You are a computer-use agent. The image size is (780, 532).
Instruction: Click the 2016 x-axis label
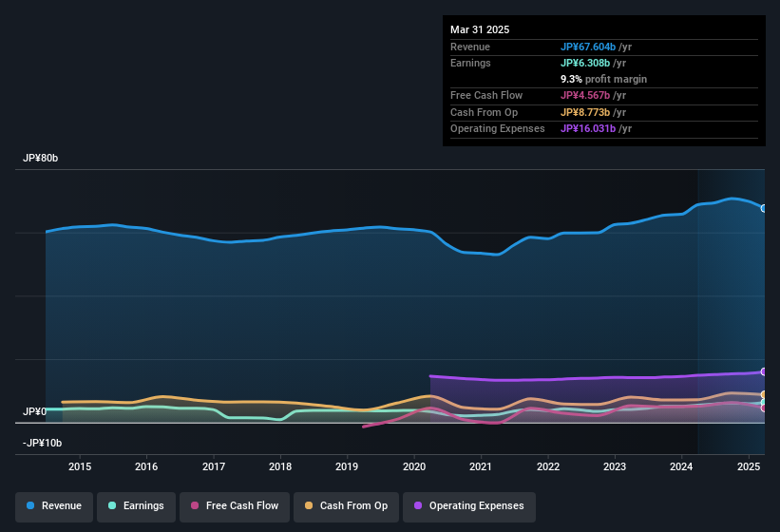[x=146, y=466]
